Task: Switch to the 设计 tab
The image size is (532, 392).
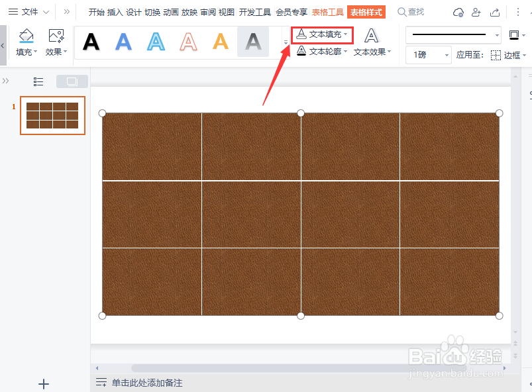Action: click(x=134, y=12)
